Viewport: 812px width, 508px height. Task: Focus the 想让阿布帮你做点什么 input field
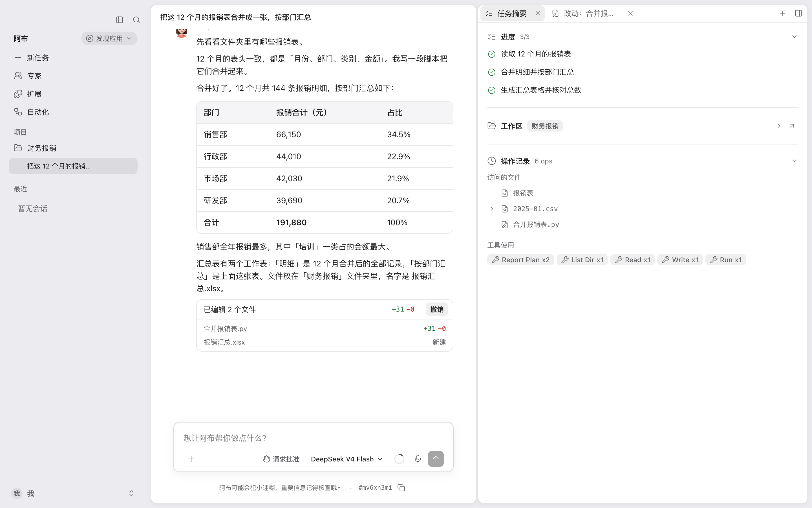tap(314, 438)
